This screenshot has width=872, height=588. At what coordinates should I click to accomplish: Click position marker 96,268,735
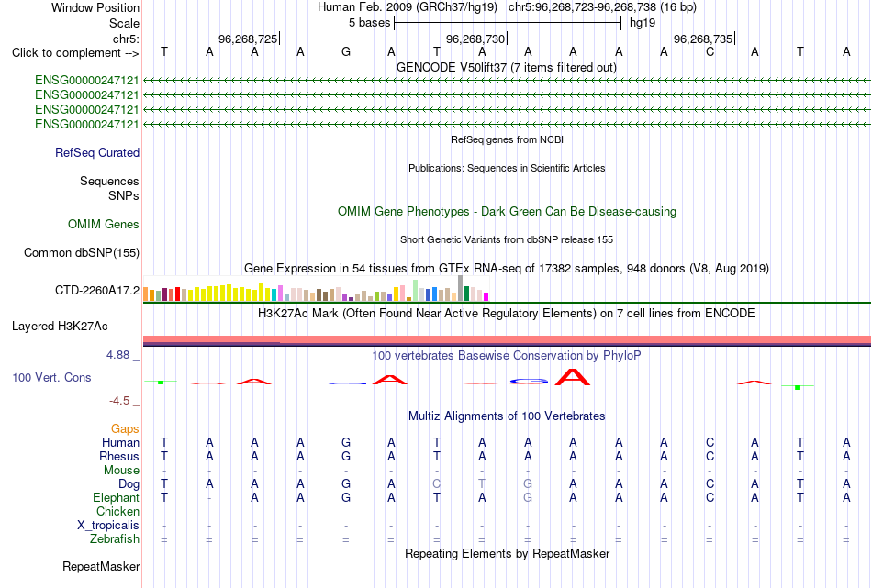tap(703, 39)
